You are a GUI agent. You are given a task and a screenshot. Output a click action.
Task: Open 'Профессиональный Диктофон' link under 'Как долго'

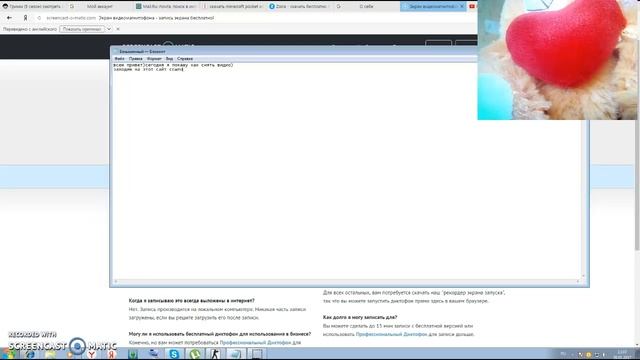[391, 334]
